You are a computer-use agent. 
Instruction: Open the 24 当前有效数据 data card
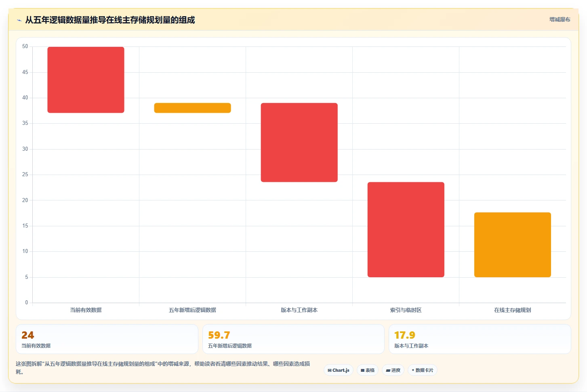click(107, 339)
